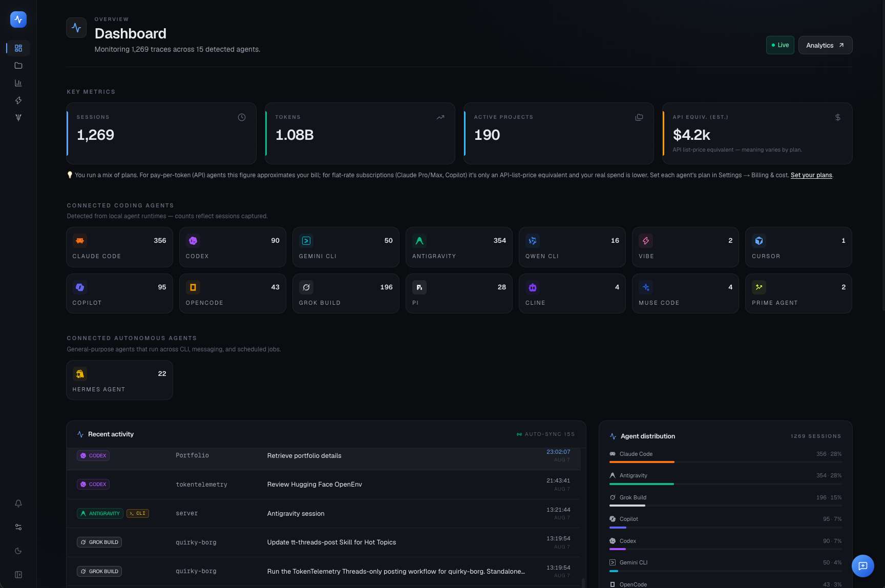The width and height of the screenshot is (885, 588).
Task: Open the Antigravity agent card icon
Action: click(x=419, y=241)
